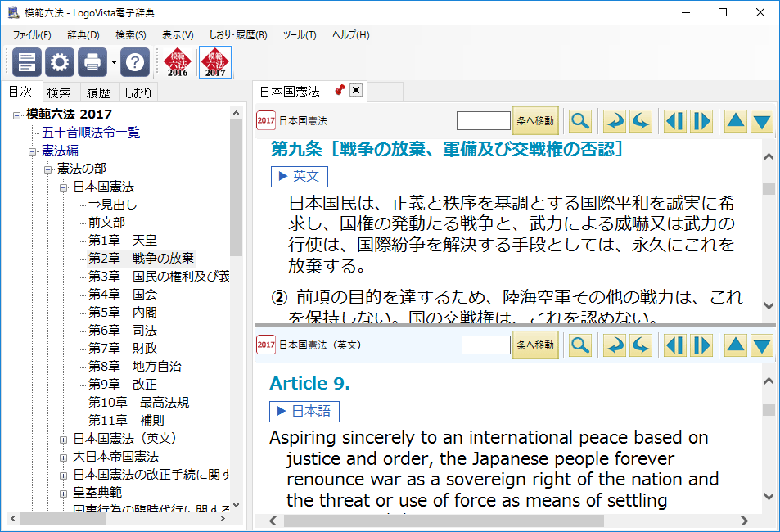Open the 検索(S) menu
This screenshot has width=780, height=532.
tap(131, 35)
